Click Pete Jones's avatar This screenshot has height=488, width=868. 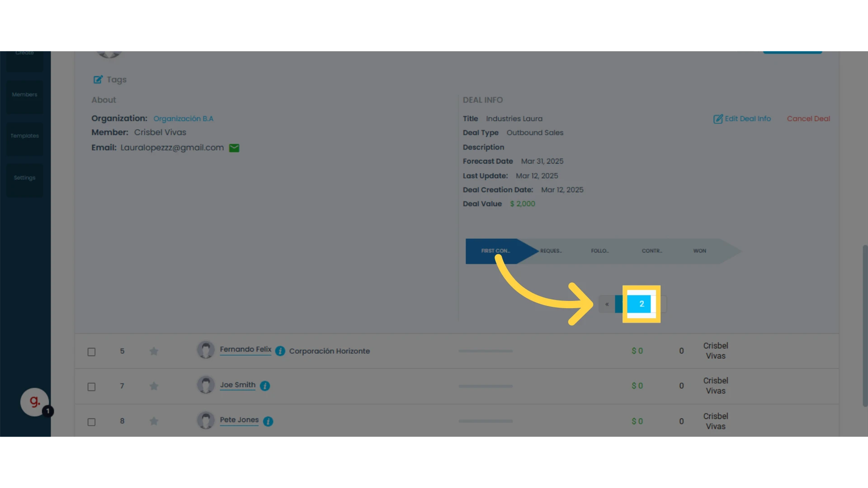pos(206,420)
